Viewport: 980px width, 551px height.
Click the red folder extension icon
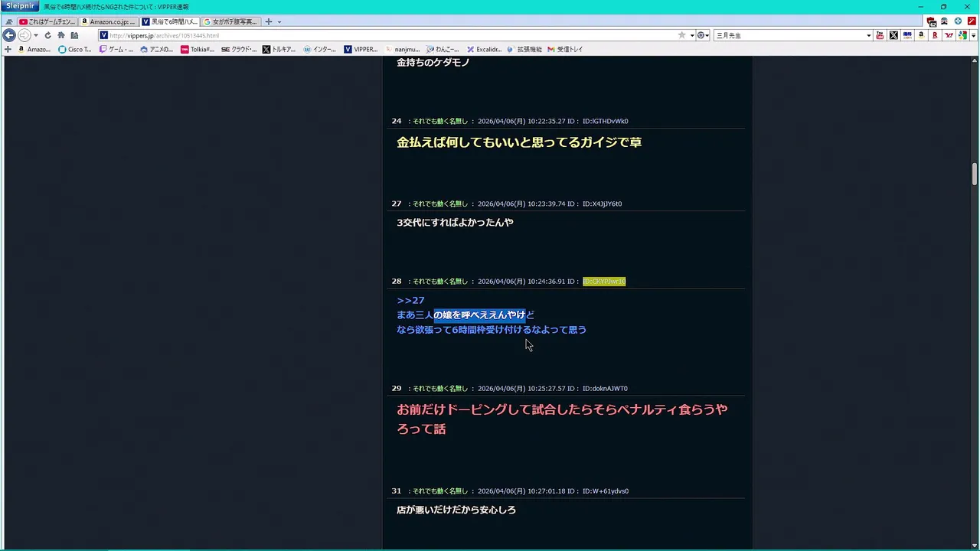[x=931, y=21]
